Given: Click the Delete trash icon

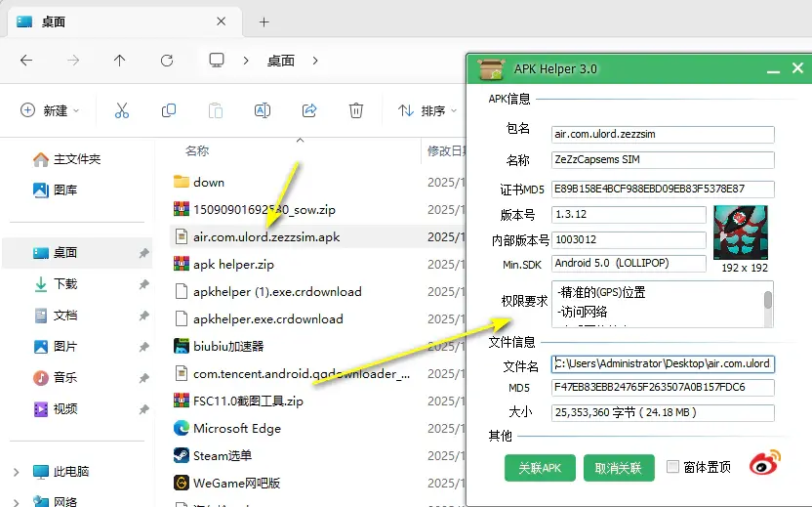Looking at the screenshot, I should pos(356,110).
